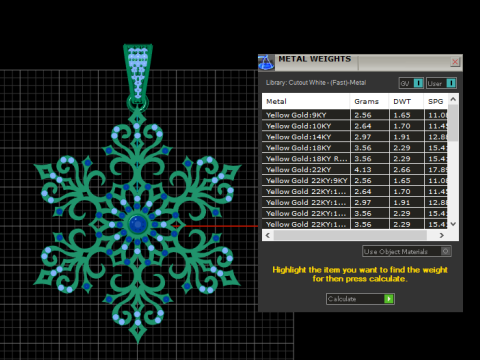Click the 17.8 SPG cell for Yellow Gold:22KY

coord(436,170)
